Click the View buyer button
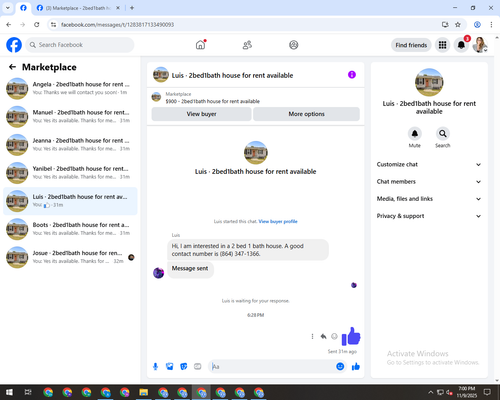The height and width of the screenshot is (400, 500). [x=201, y=114]
